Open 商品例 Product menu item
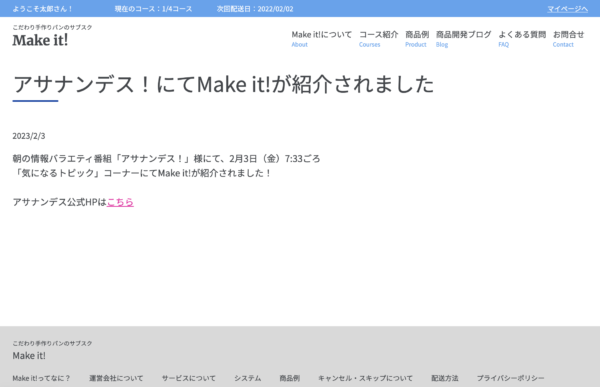This screenshot has width=600, height=387. (x=417, y=39)
